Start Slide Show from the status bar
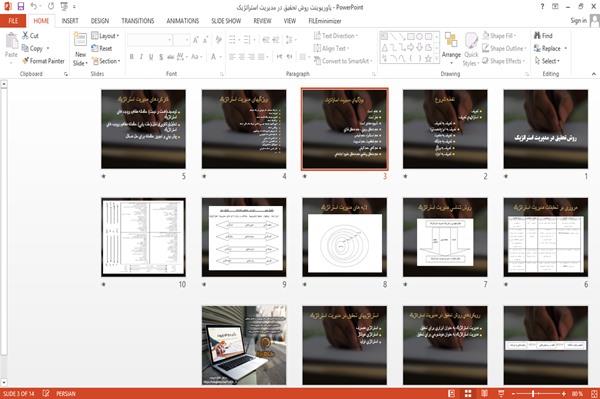 501,393
